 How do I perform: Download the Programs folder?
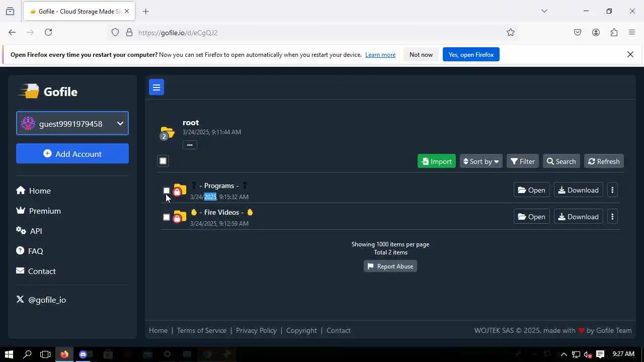click(x=579, y=190)
